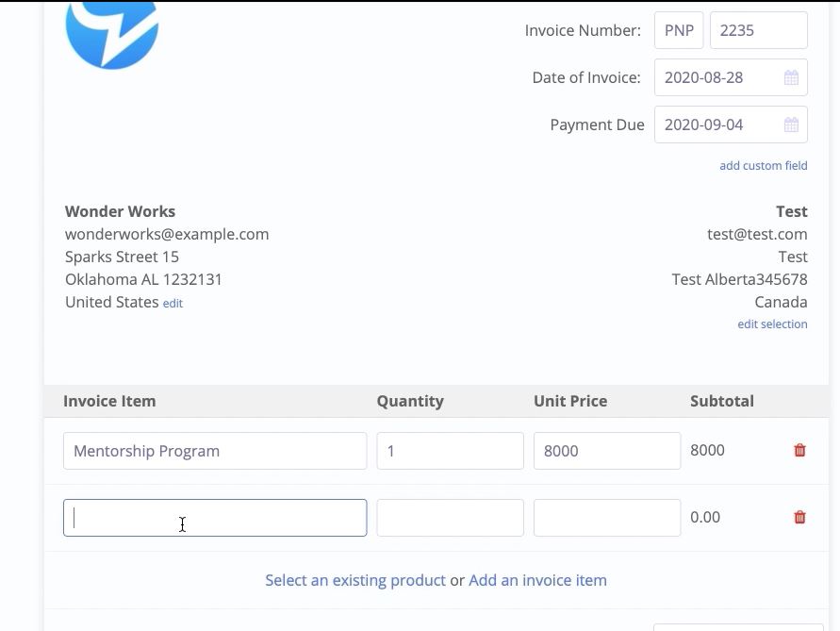Viewport: 840px width, 631px height.
Task: Focus the empty invoice item name field
Action: click(x=215, y=518)
